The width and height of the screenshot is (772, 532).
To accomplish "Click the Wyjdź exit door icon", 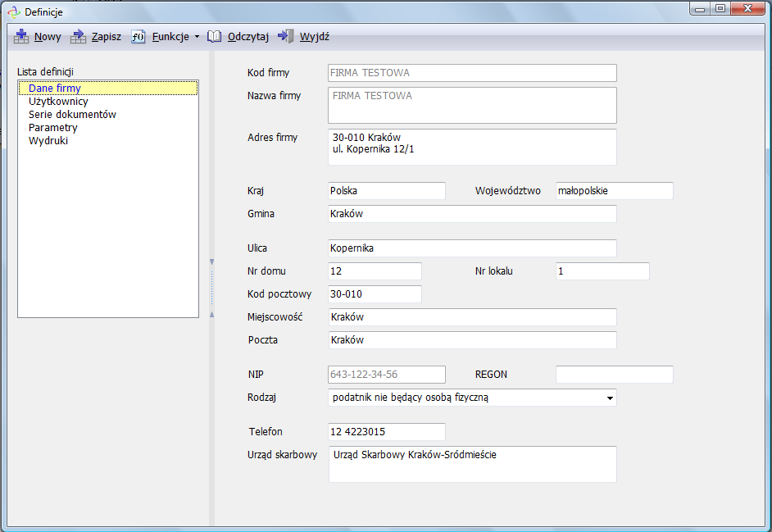I will [x=285, y=36].
